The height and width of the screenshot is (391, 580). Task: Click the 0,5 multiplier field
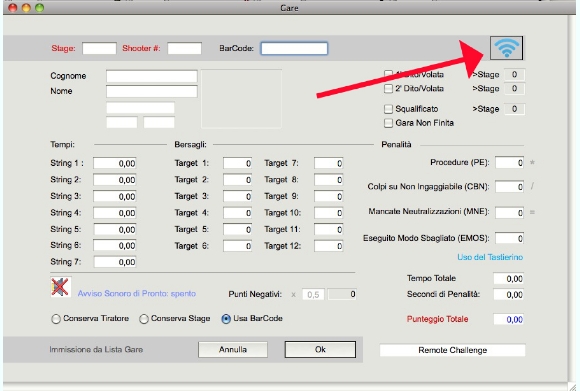[x=313, y=294]
